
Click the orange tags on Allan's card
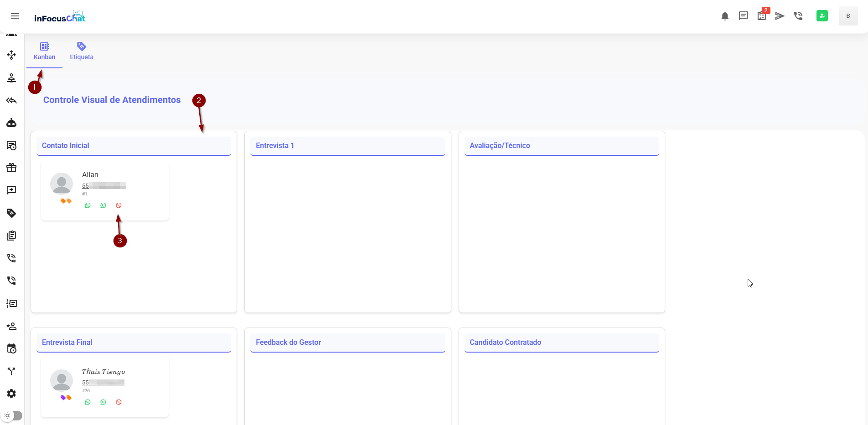[66, 201]
